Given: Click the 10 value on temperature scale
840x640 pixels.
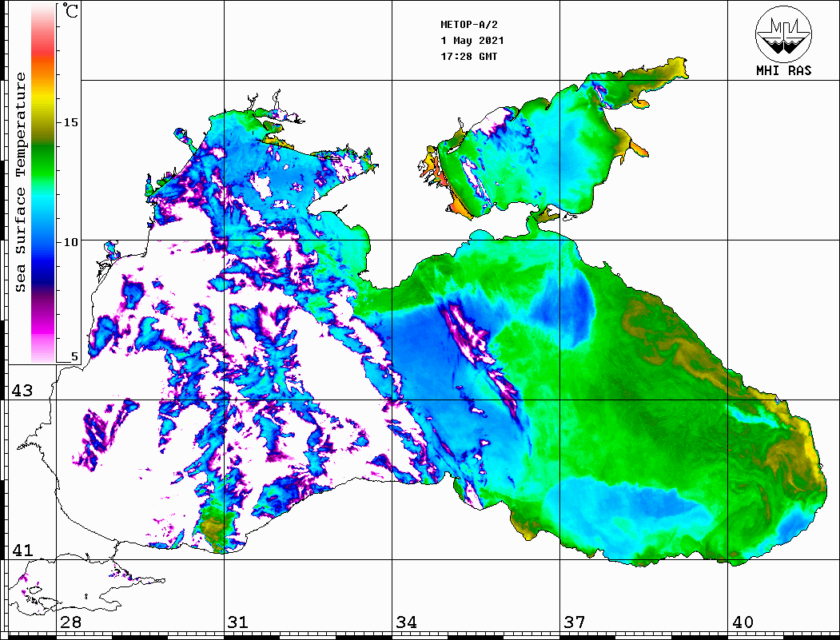Looking at the screenshot, I should click(x=70, y=242).
